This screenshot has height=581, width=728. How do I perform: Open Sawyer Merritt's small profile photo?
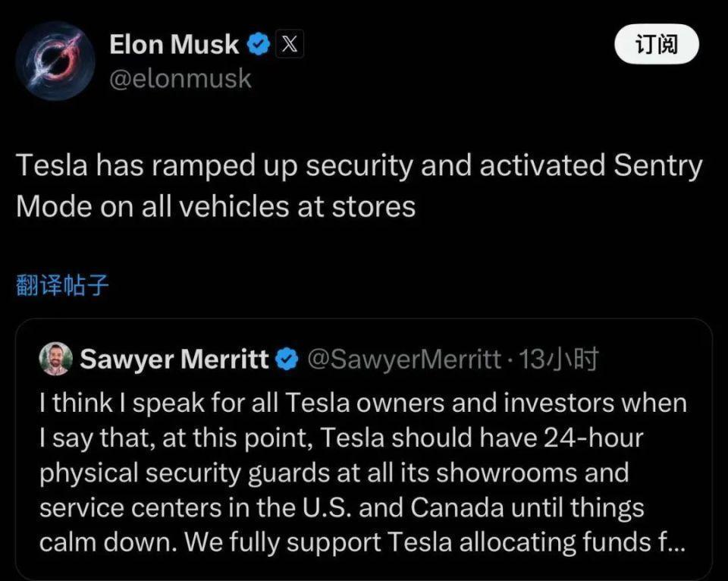56,359
